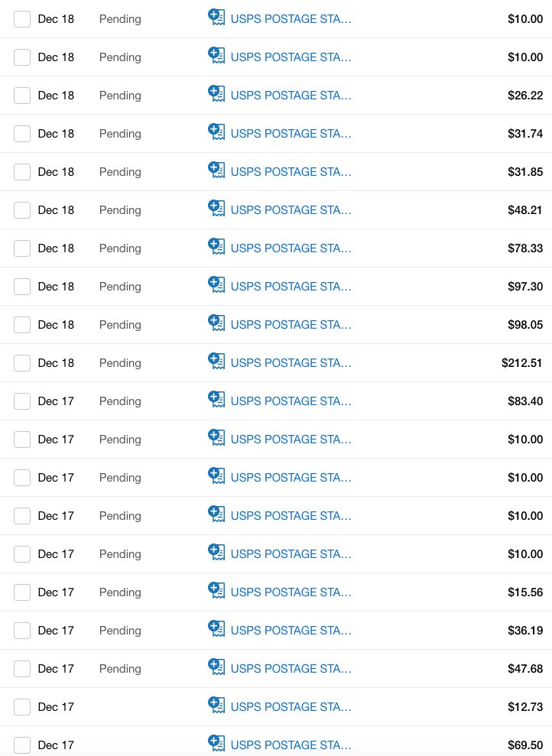Viewport: 552px width, 756px height.
Task: Open the USPS POSTAGE link for $69.50
Action: (291, 745)
